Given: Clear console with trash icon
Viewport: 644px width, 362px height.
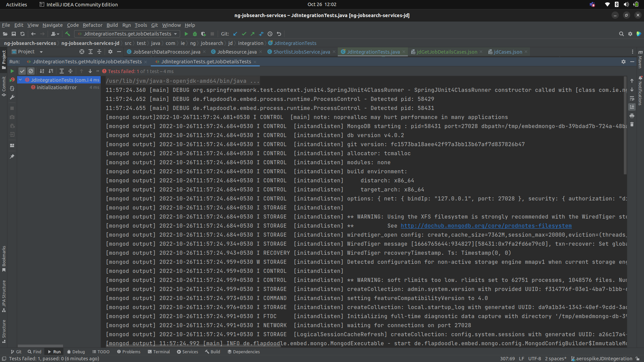Looking at the screenshot, I should point(632,124).
